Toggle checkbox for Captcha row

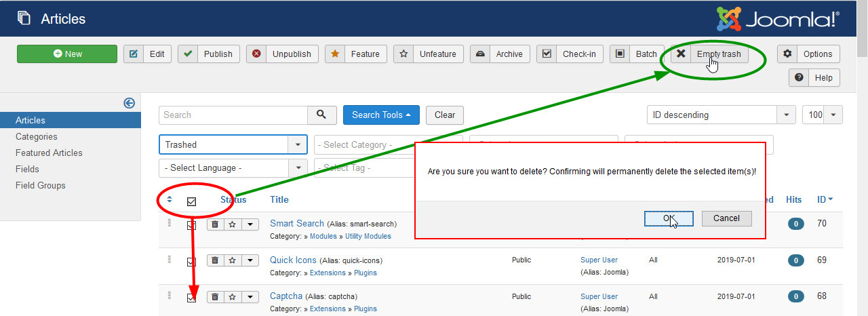tap(191, 298)
